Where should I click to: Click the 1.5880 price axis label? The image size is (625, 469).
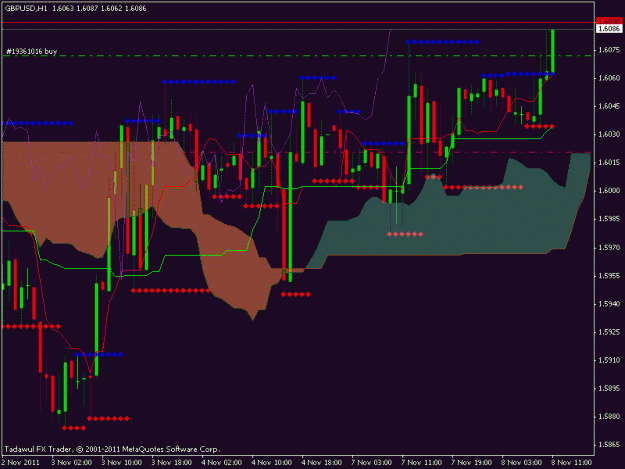point(609,417)
